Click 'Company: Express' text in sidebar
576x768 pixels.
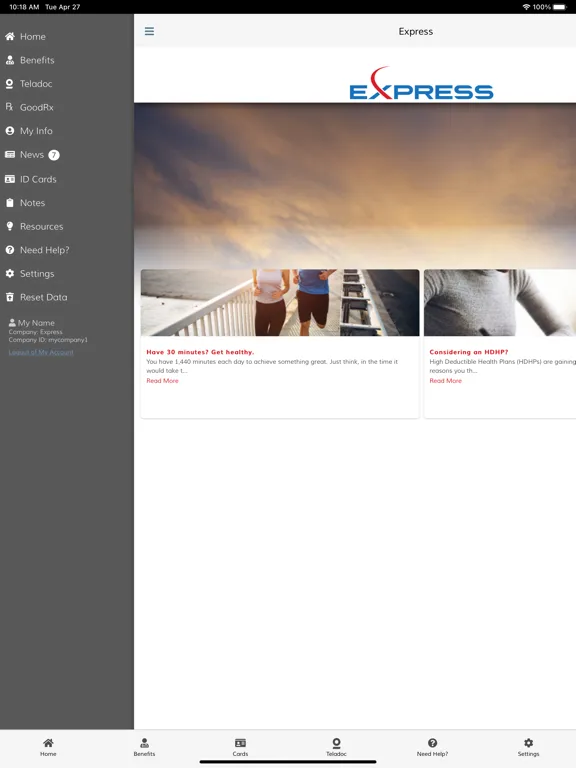coord(35,332)
